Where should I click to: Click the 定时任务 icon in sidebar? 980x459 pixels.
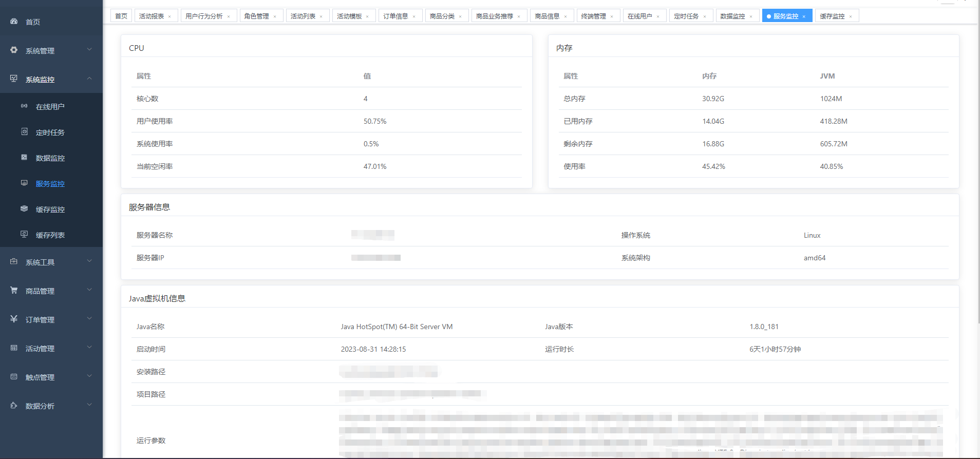click(x=24, y=132)
